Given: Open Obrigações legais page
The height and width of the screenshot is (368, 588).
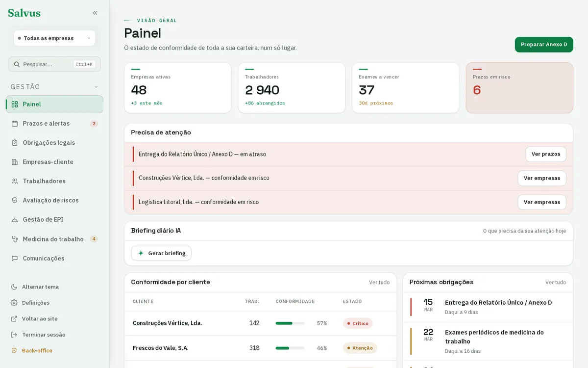Looking at the screenshot, I should click(54, 143).
